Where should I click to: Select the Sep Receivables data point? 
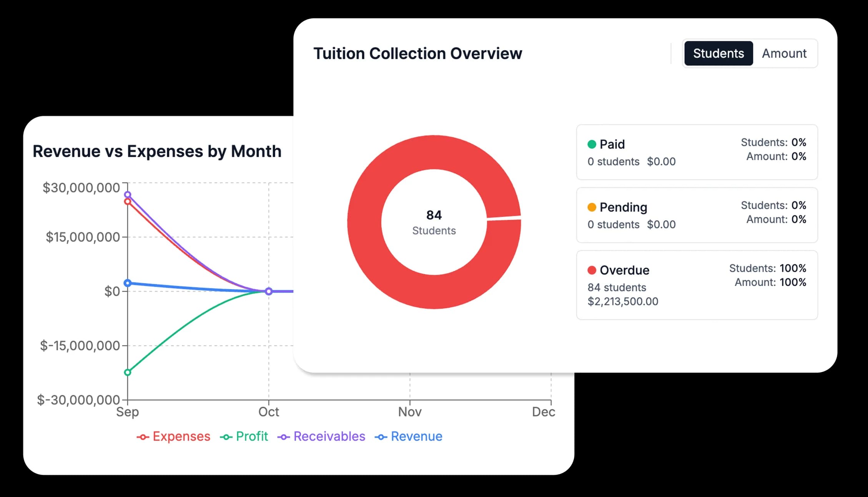[x=128, y=194]
